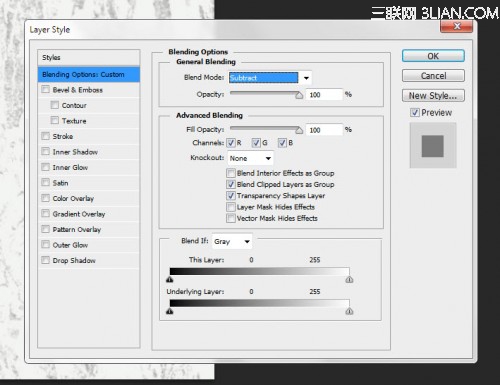Enable Vector Mask Hides Effects
500x385 pixels.
point(231,218)
